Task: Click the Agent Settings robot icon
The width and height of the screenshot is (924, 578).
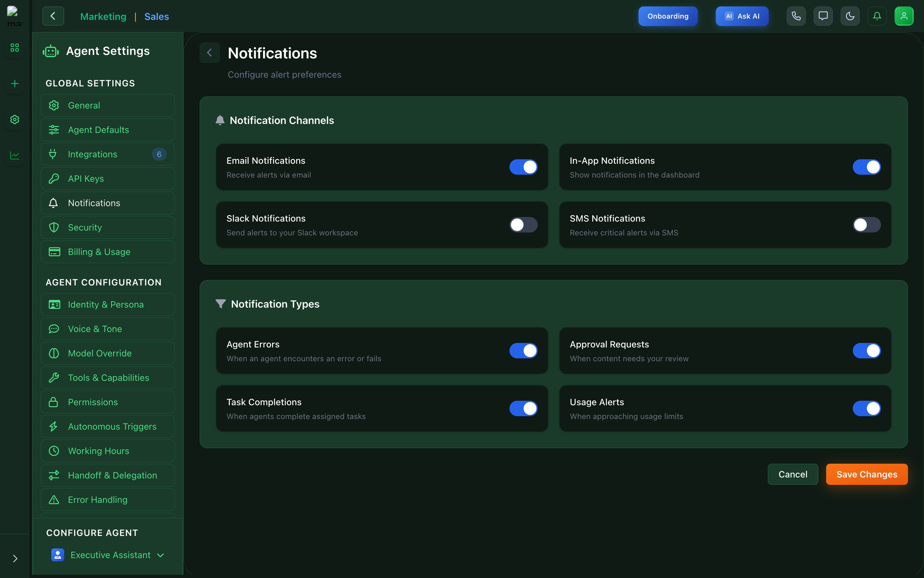Action: (x=51, y=51)
